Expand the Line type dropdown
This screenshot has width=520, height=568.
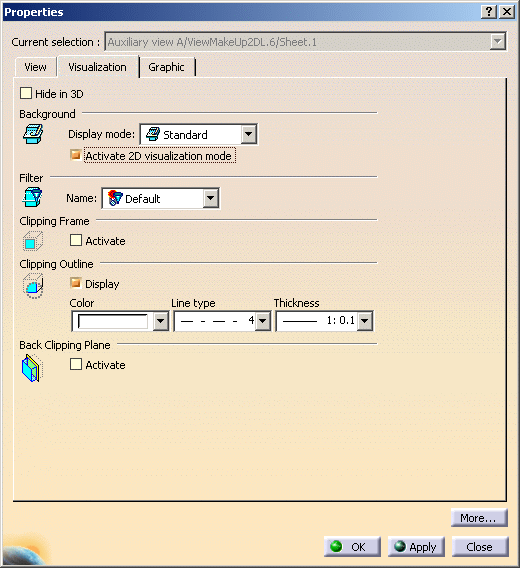tap(263, 321)
